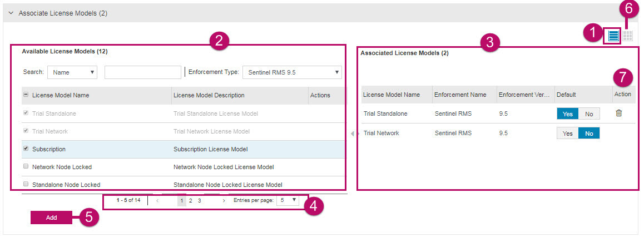This screenshot has height=237, width=644.
Task: Open the Search Name dropdown
Action: tap(72, 72)
